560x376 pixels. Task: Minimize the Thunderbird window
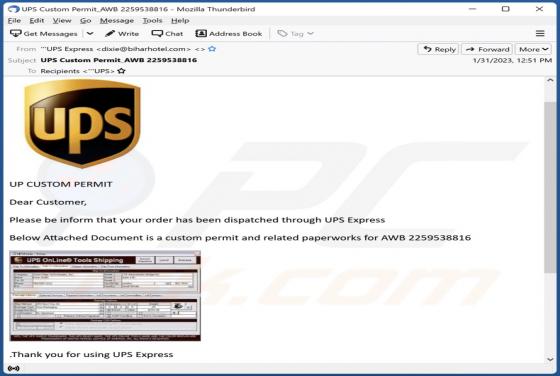[472, 9]
